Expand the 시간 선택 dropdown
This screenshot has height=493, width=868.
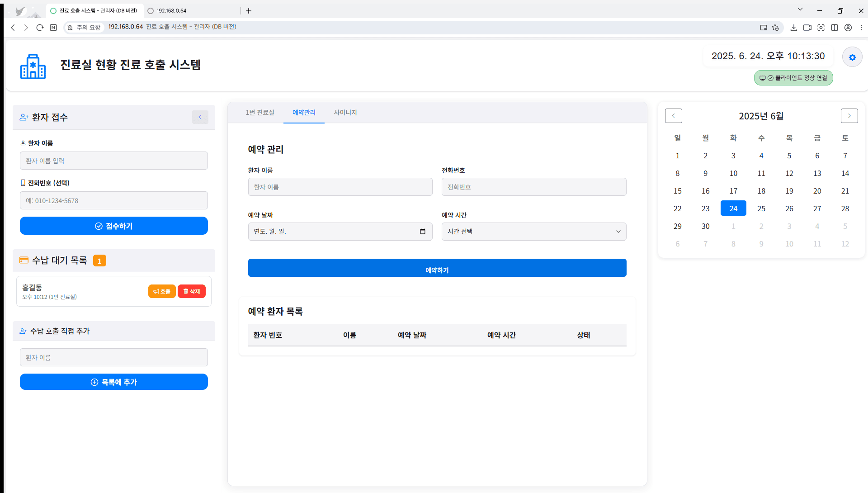(x=533, y=232)
